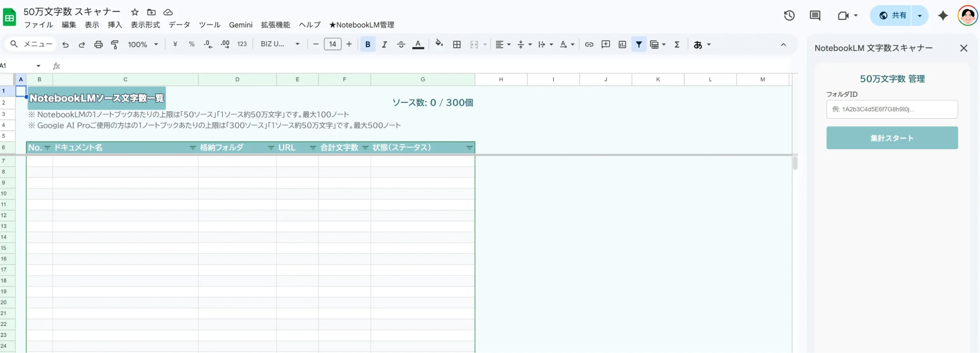This screenshot has width=980, height=353.
Task: Open the text rotation dropdown
Action: coord(567,44)
